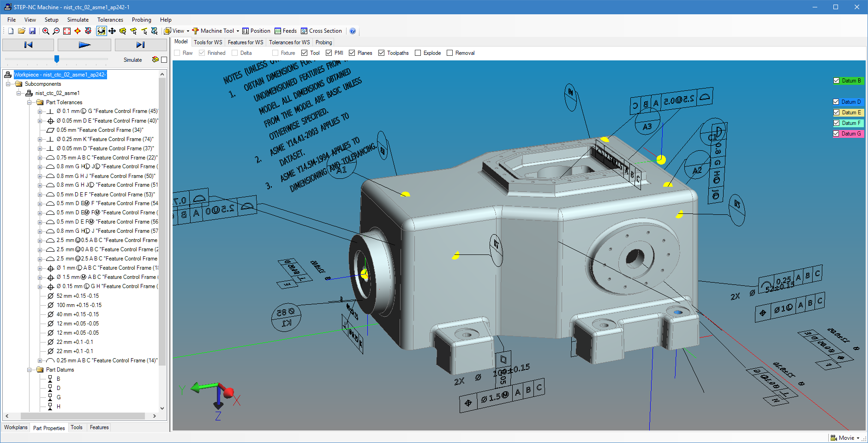Save project with the floppy disk icon
This screenshot has height=443, width=868.
click(x=32, y=31)
